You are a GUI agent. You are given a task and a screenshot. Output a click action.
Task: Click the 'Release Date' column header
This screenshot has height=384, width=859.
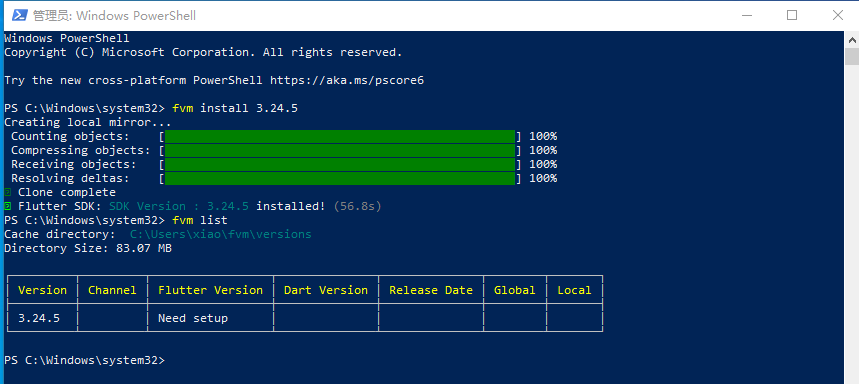[431, 290]
